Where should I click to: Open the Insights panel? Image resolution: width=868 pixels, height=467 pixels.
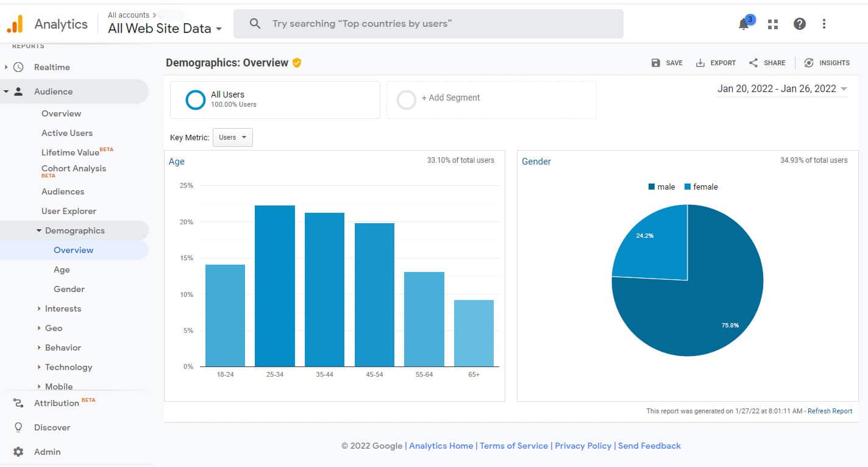[x=827, y=62]
